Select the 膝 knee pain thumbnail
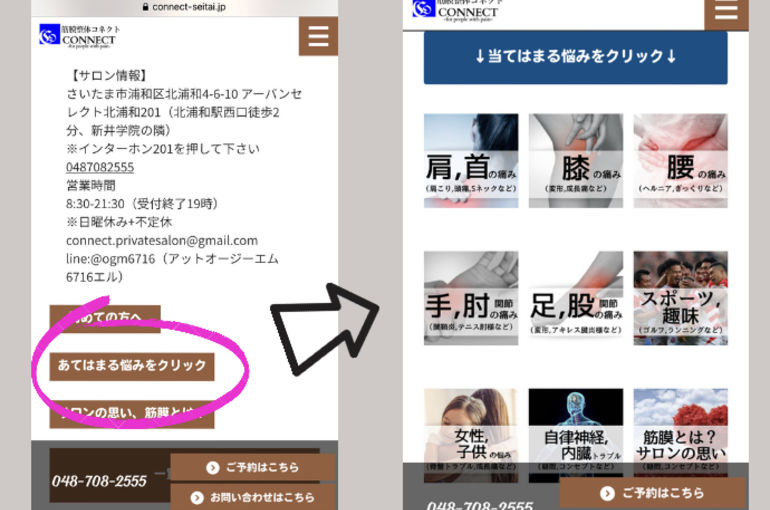The image size is (770, 510). pos(575,160)
